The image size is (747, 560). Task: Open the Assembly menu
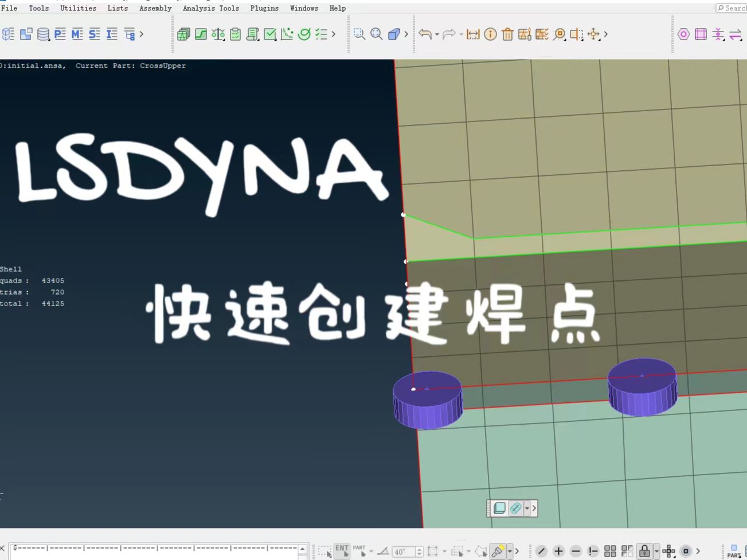click(155, 8)
